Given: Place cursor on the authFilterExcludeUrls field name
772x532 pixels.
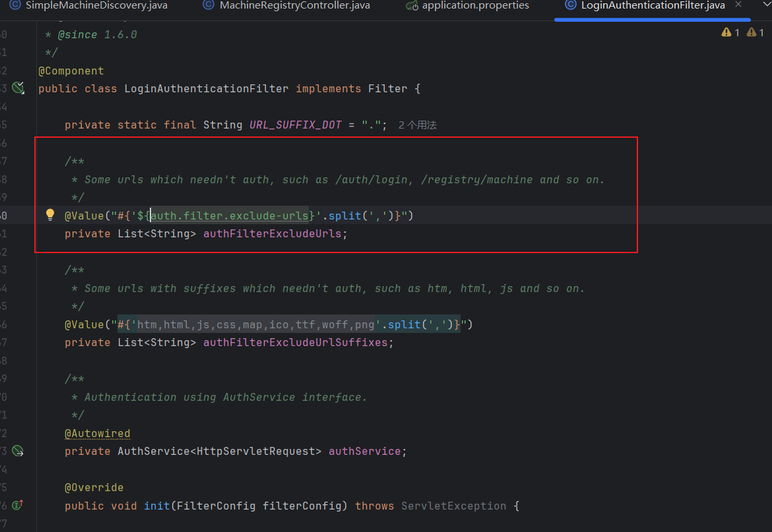Looking at the screenshot, I should [x=272, y=233].
